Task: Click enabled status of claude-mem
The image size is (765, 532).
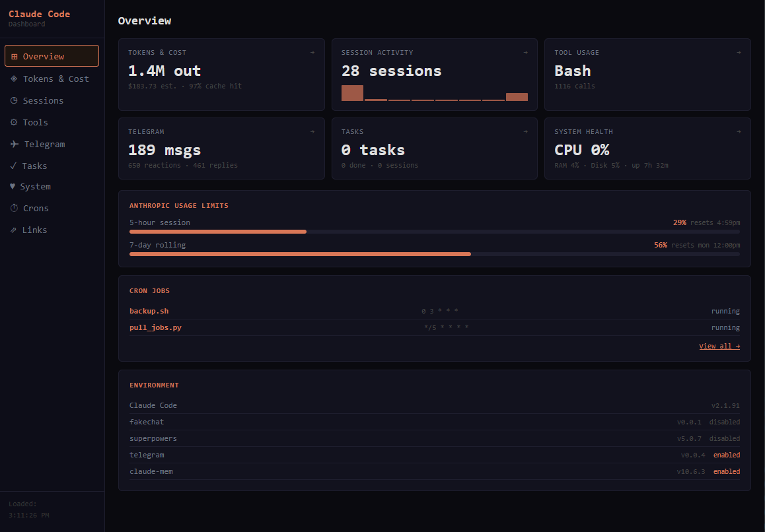Action: point(727,471)
